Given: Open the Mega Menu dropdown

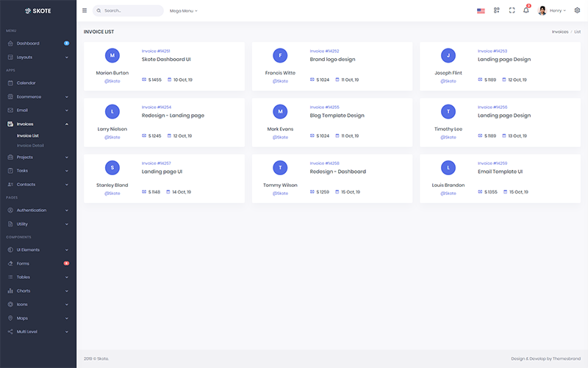Looking at the screenshot, I should [183, 11].
